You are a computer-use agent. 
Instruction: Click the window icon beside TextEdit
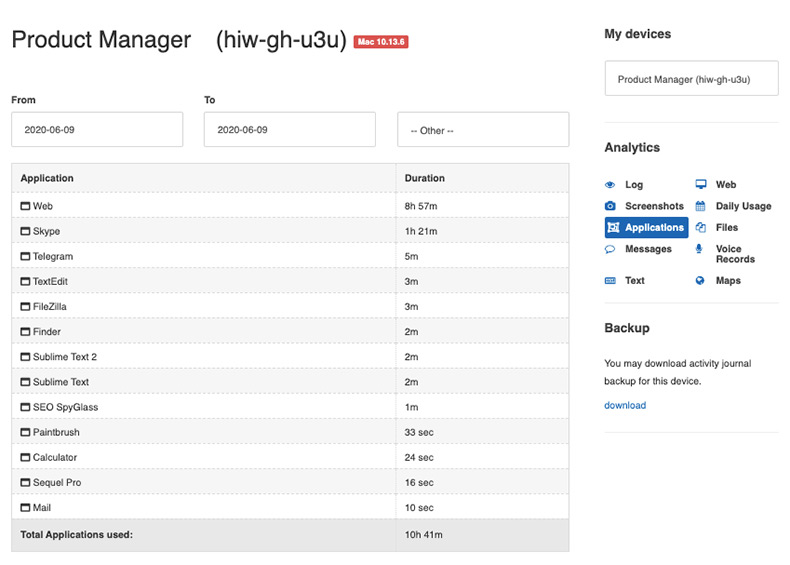(x=25, y=281)
